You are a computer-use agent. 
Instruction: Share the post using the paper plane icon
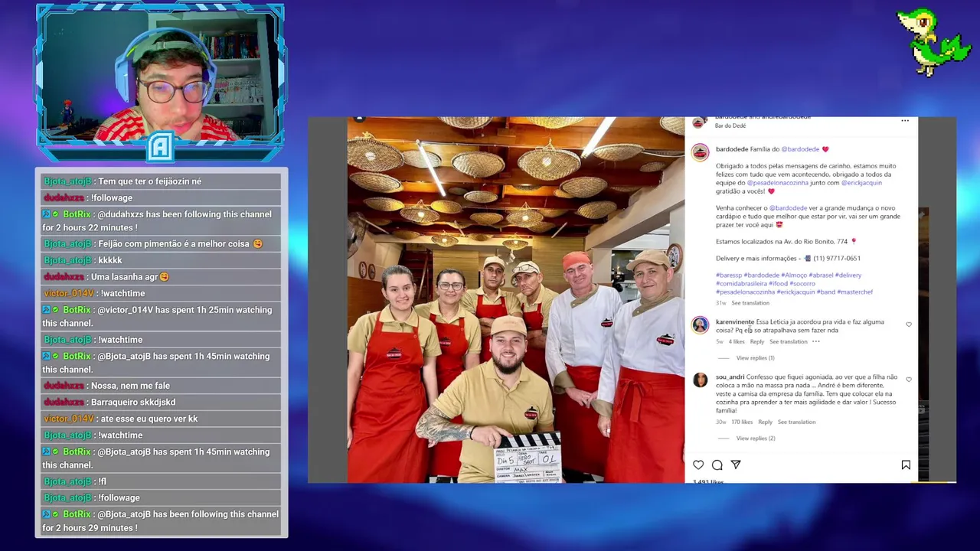[736, 465]
